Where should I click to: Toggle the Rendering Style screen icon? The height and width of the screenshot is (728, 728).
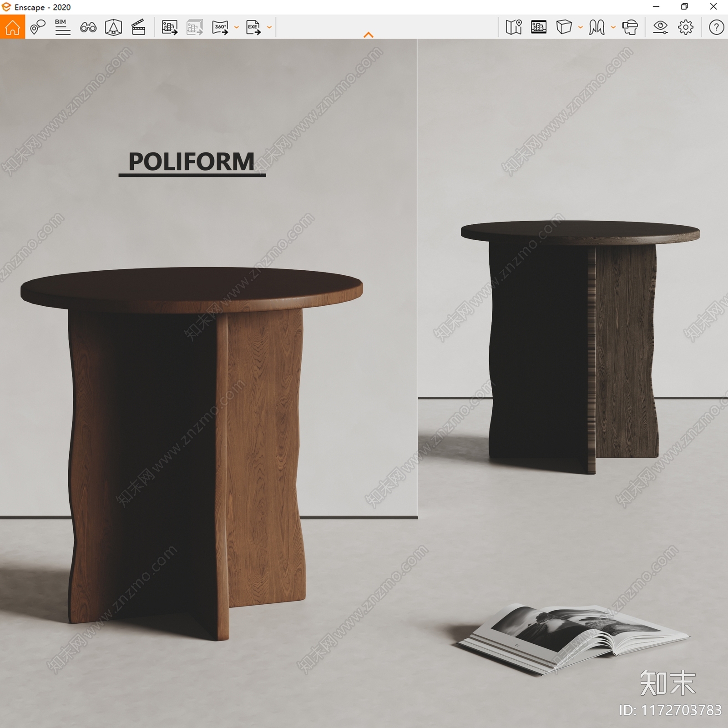539,27
